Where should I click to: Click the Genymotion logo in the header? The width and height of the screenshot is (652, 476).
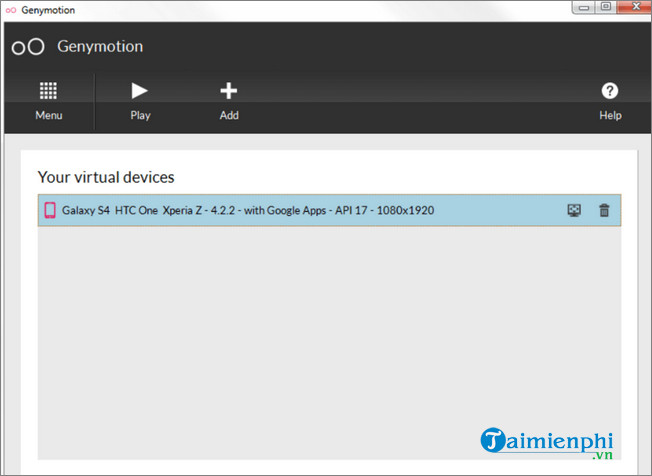(x=28, y=47)
